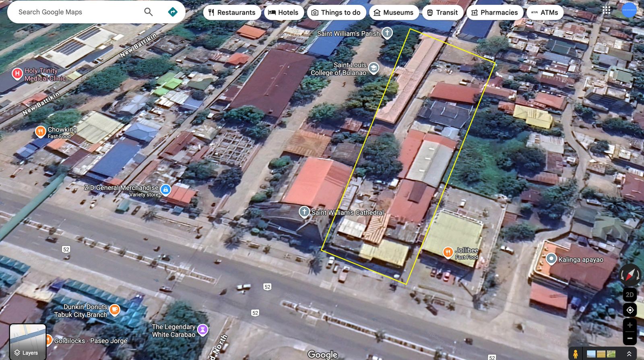The width and height of the screenshot is (644, 360).
Task: Center map on your location
Action: pyautogui.click(x=630, y=310)
